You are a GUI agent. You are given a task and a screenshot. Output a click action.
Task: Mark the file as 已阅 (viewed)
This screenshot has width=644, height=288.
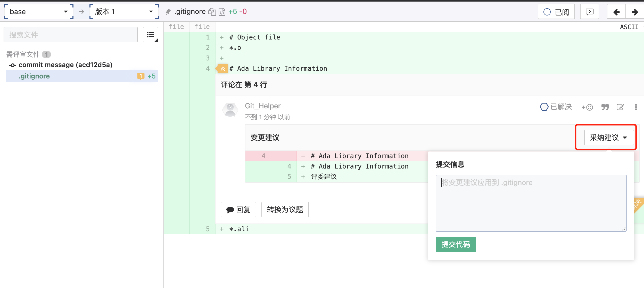pyautogui.click(x=556, y=12)
